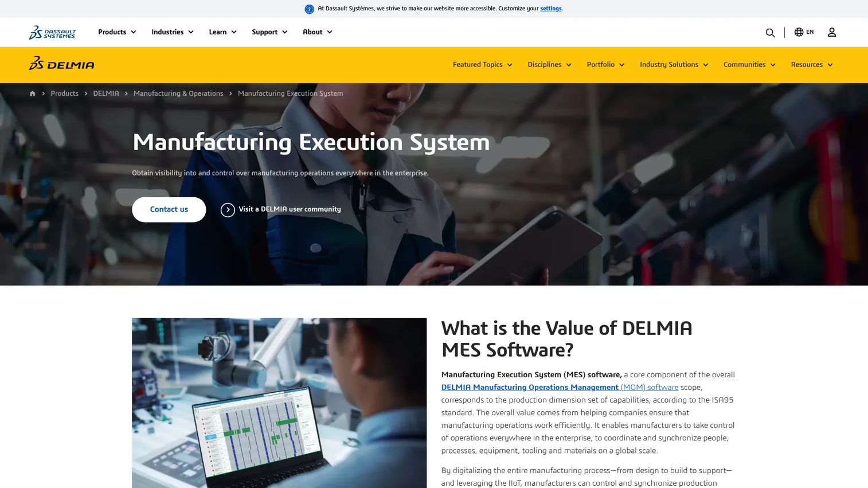Click the circled arrow next to Visit a DELMIA user community

point(228,210)
